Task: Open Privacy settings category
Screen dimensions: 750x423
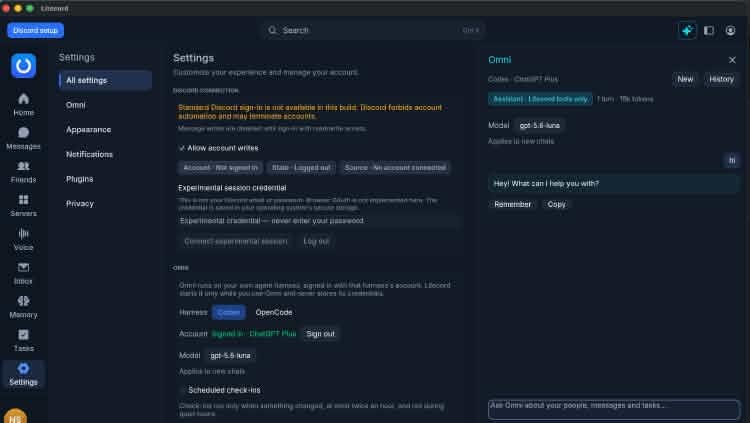Action: pos(105,203)
